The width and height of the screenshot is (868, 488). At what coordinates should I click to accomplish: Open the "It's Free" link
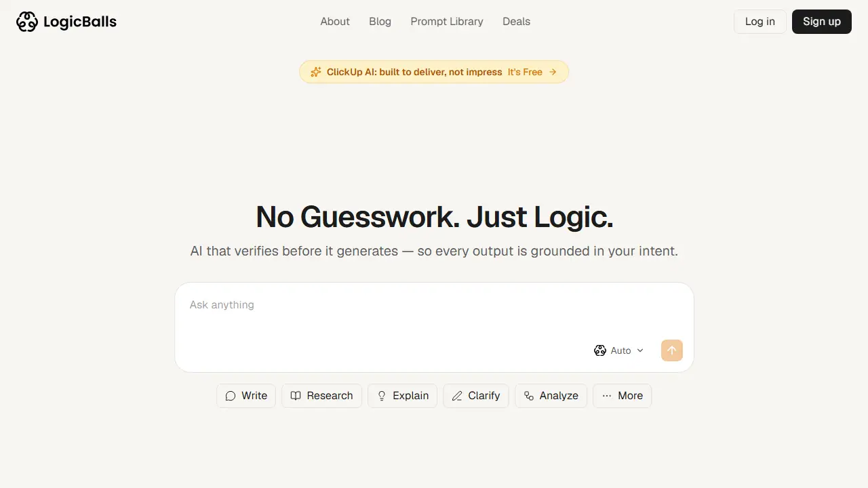[x=525, y=72]
